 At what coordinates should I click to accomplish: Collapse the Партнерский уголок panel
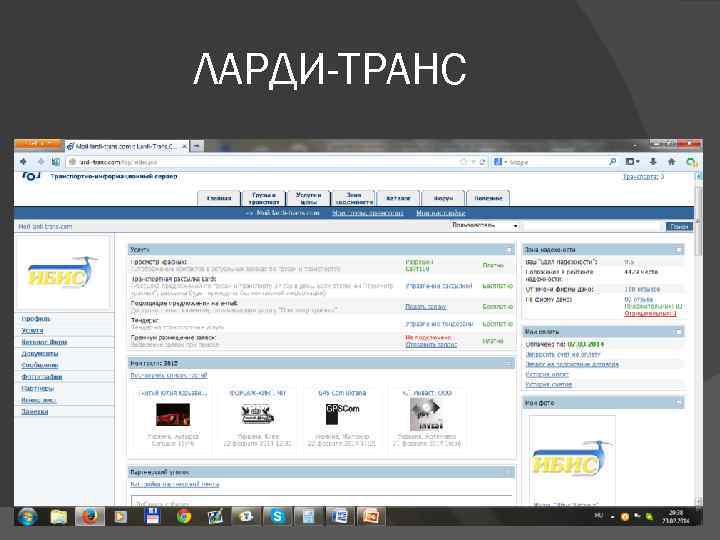point(509,472)
